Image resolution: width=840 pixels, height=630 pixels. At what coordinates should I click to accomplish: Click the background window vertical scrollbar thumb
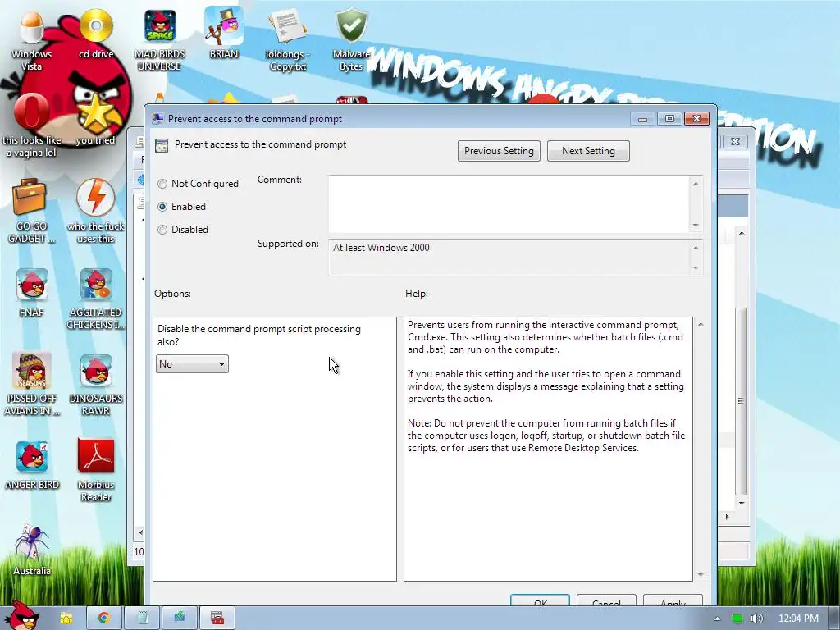[741, 402]
